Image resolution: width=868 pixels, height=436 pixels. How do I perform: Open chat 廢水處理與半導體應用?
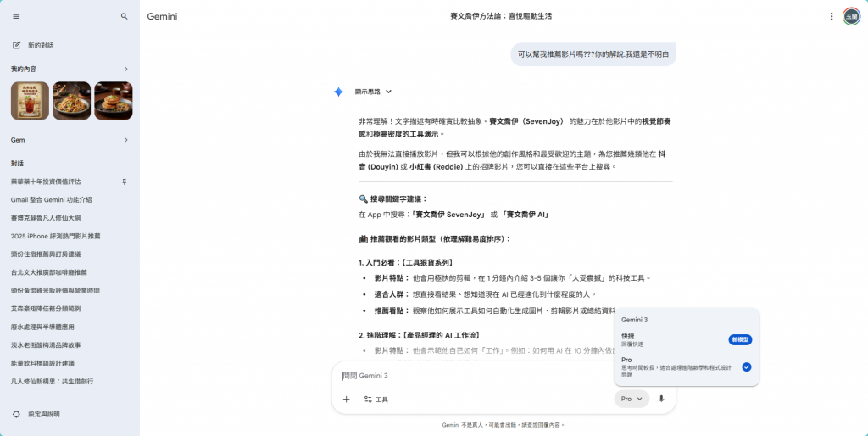click(42, 327)
